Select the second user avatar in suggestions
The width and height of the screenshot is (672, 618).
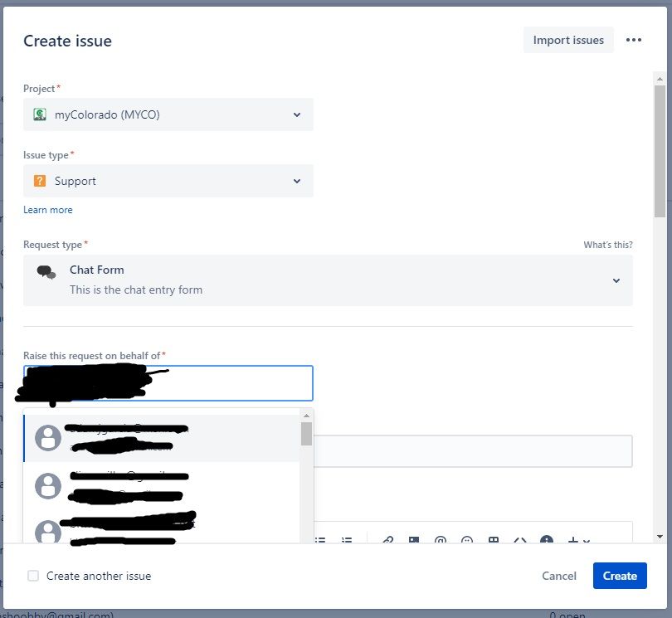click(x=48, y=486)
